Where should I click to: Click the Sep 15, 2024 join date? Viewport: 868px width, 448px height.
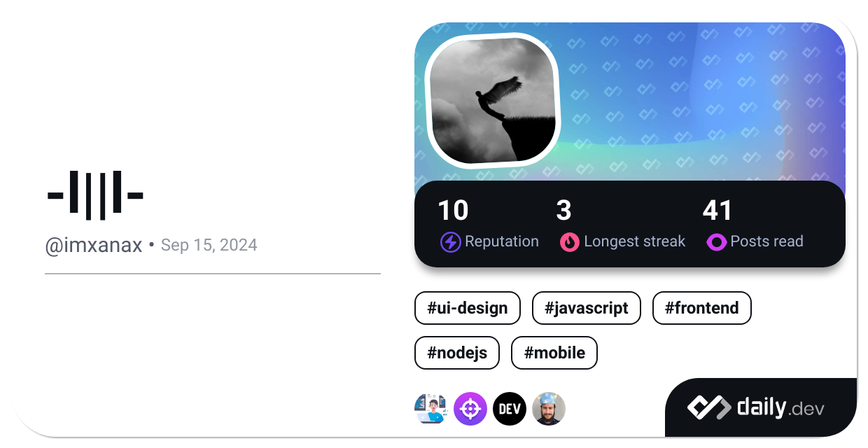pos(209,246)
